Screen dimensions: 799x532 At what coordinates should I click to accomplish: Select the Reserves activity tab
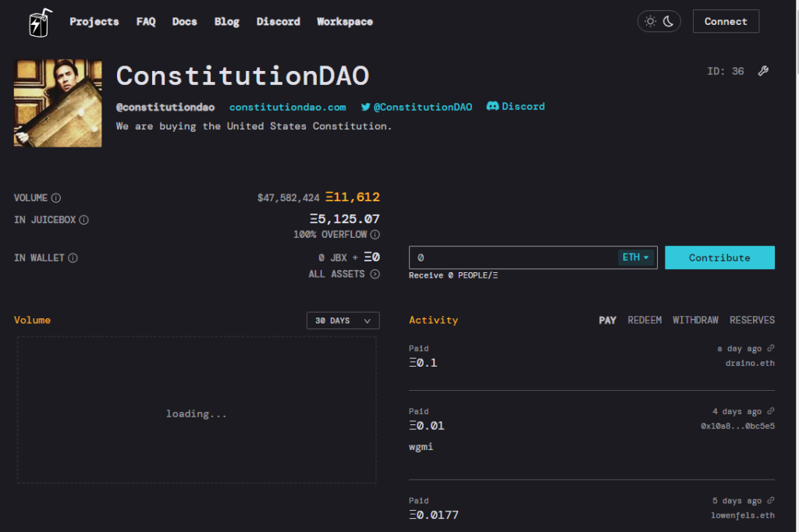(752, 320)
